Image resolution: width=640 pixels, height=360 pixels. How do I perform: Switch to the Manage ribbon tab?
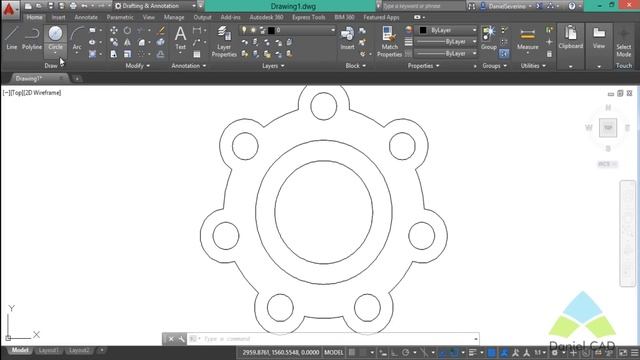click(x=174, y=18)
